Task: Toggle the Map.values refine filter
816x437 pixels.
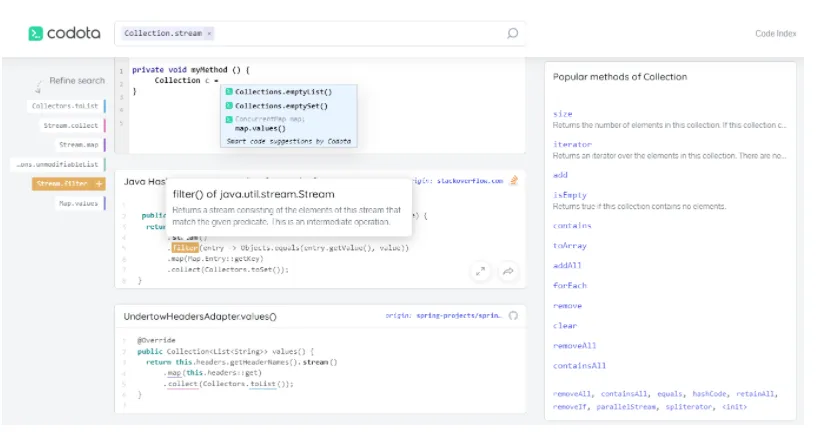Action: click(x=78, y=203)
